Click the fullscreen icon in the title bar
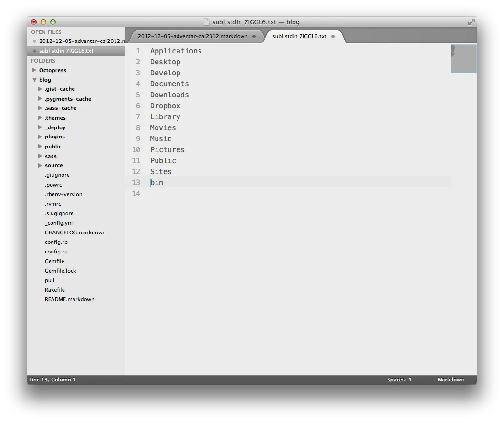 [471, 22]
